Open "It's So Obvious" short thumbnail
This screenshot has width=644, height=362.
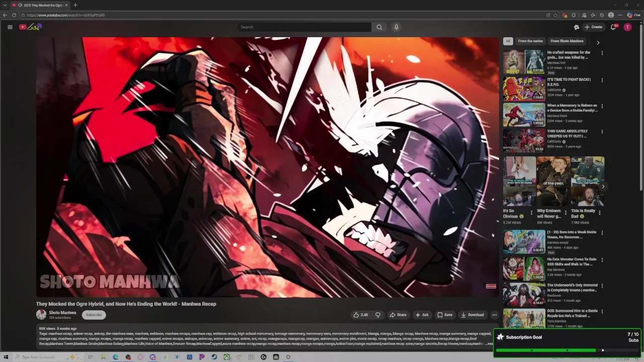point(519,181)
